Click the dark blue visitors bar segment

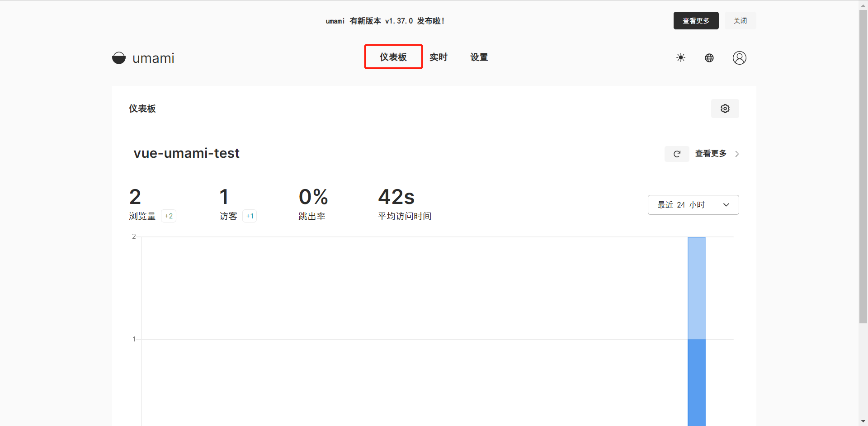click(697, 383)
